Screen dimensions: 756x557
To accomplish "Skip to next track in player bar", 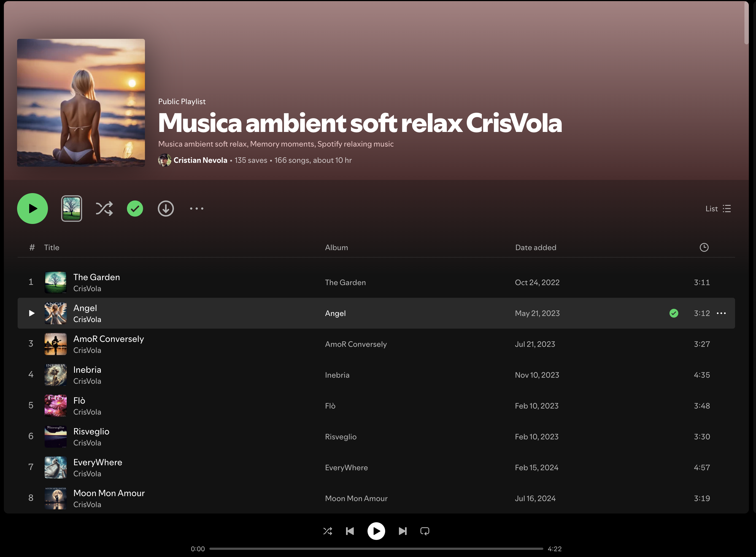I will (403, 531).
